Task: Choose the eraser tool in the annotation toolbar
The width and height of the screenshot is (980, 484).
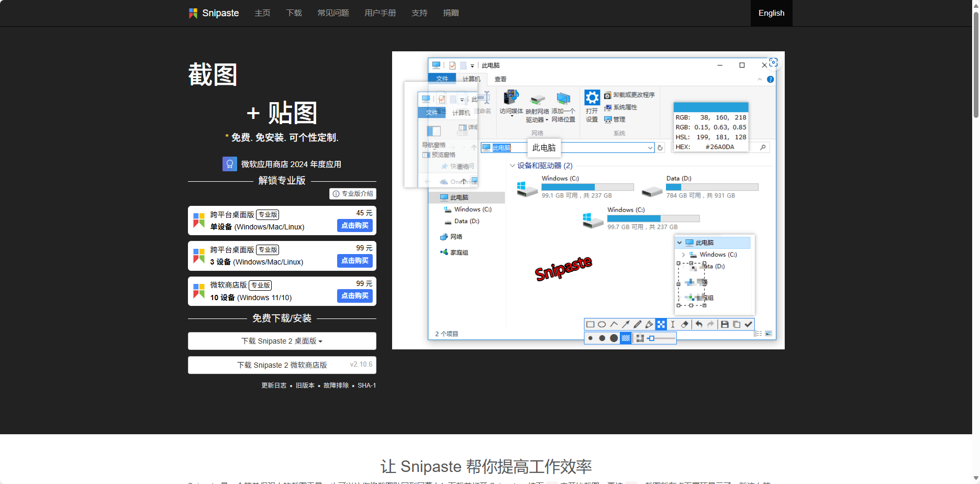Action: 684,324
